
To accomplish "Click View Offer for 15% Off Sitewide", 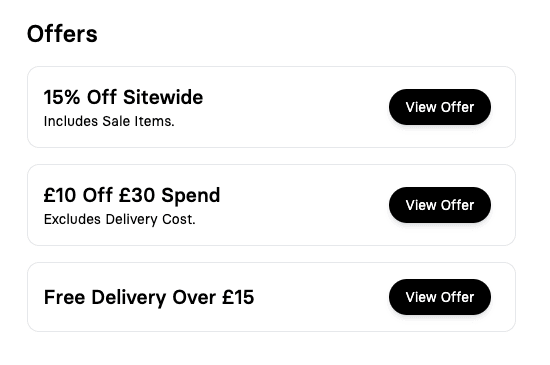I will point(440,107).
